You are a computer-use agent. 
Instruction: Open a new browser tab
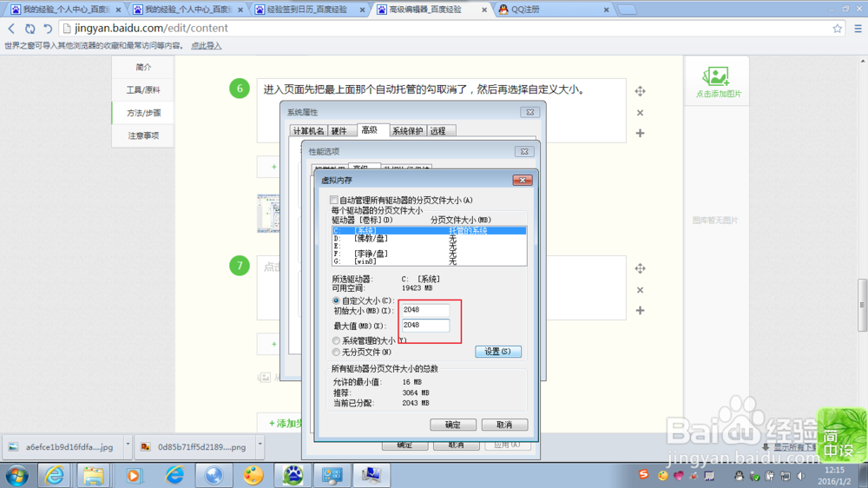(628, 10)
